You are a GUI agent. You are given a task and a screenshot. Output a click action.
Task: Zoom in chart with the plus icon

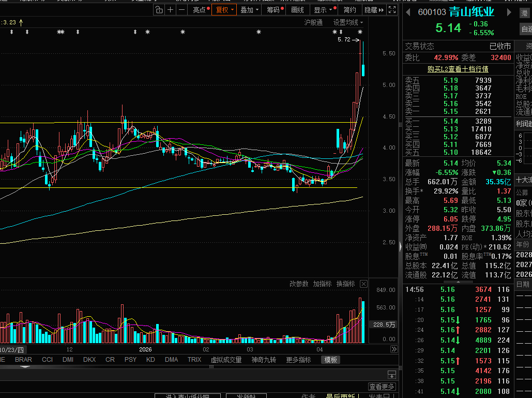click(171, 10)
